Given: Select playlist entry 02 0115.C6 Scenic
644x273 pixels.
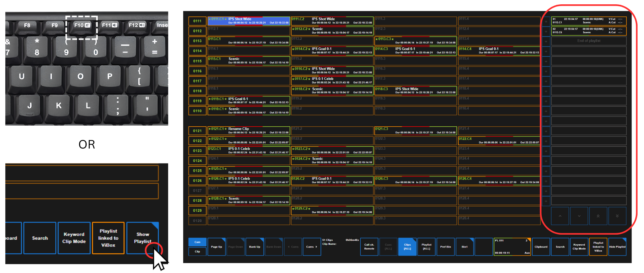Looking at the screenshot, I should click(589, 31).
